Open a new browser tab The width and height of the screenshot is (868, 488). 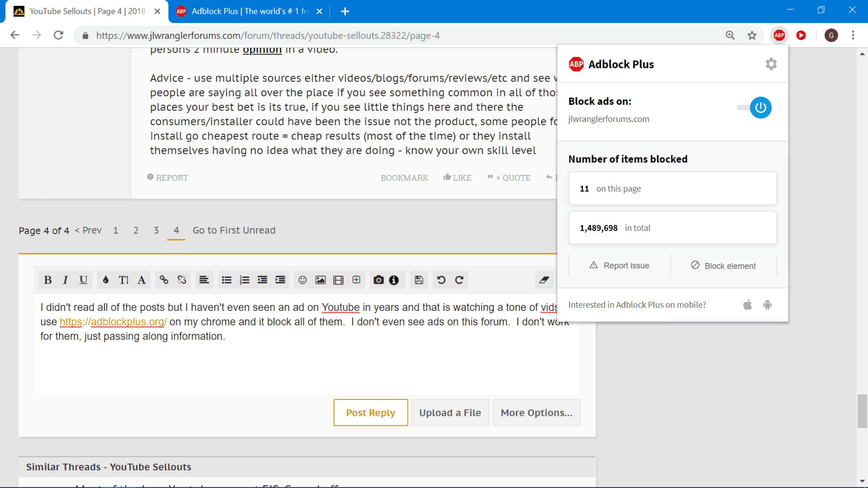345,11
